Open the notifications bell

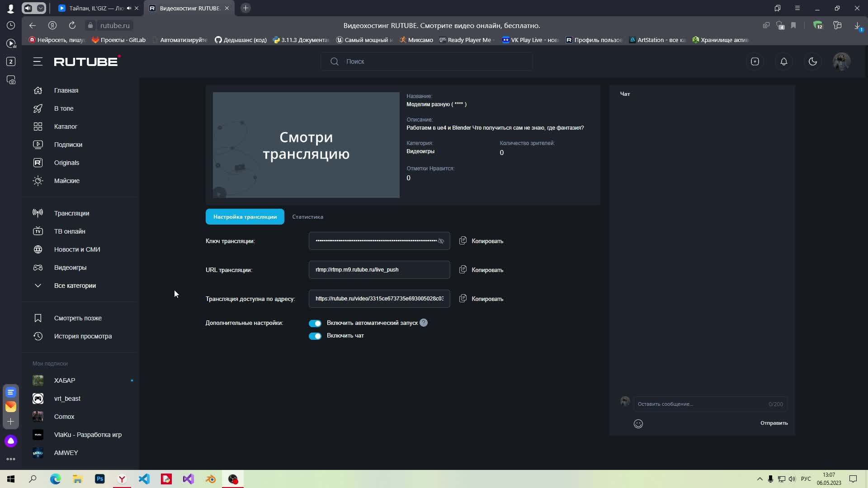pyautogui.click(x=783, y=61)
